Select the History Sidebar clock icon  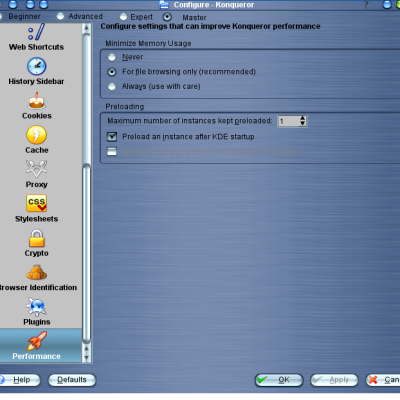coord(36,66)
